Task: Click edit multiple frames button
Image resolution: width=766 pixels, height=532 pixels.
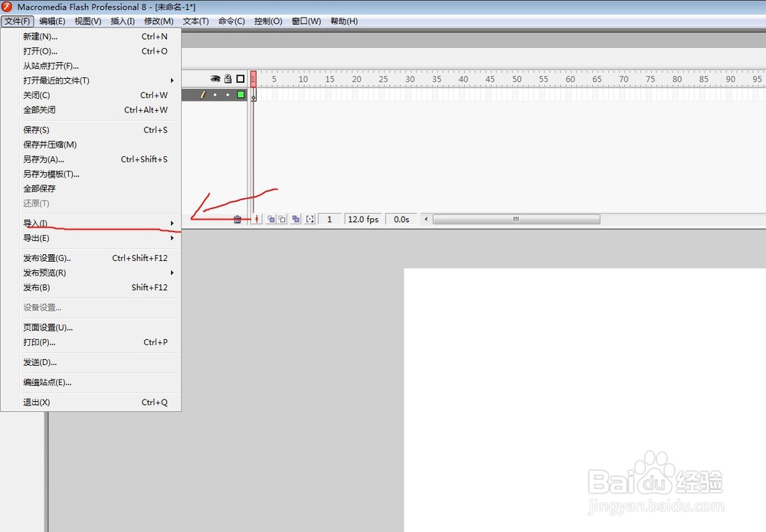Action: pos(296,219)
